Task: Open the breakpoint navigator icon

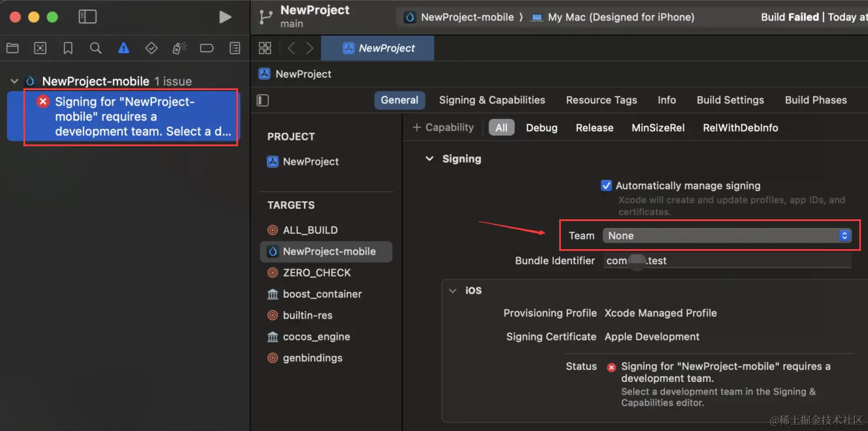Action: point(206,49)
